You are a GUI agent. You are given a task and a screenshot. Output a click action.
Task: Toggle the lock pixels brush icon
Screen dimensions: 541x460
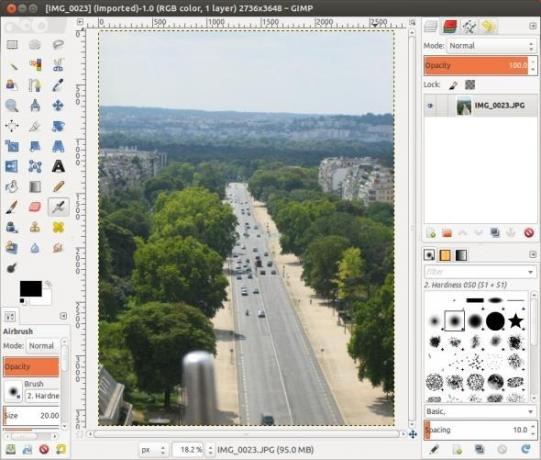point(453,85)
